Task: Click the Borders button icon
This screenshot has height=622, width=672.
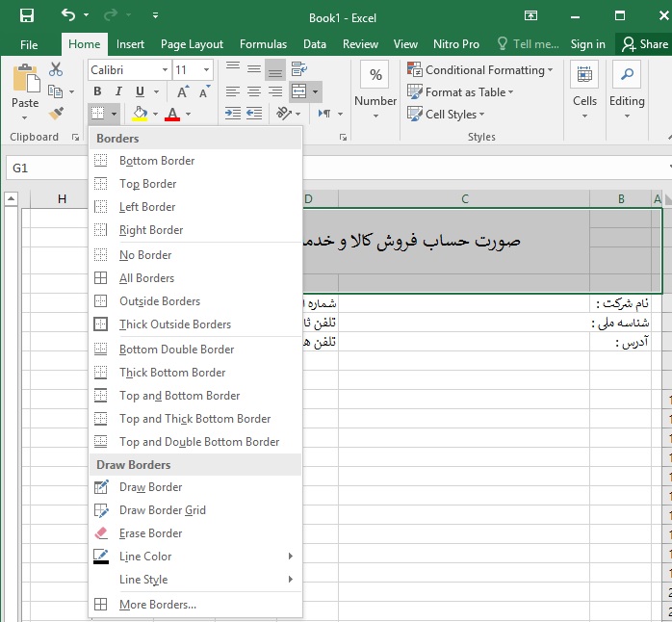Action: [x=98, y=114]
